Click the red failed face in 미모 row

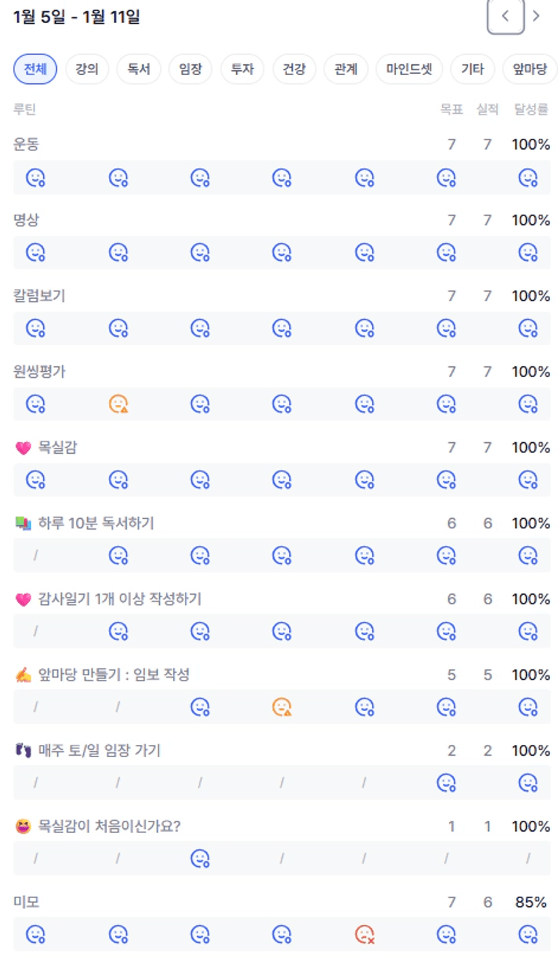click(364, 935)
